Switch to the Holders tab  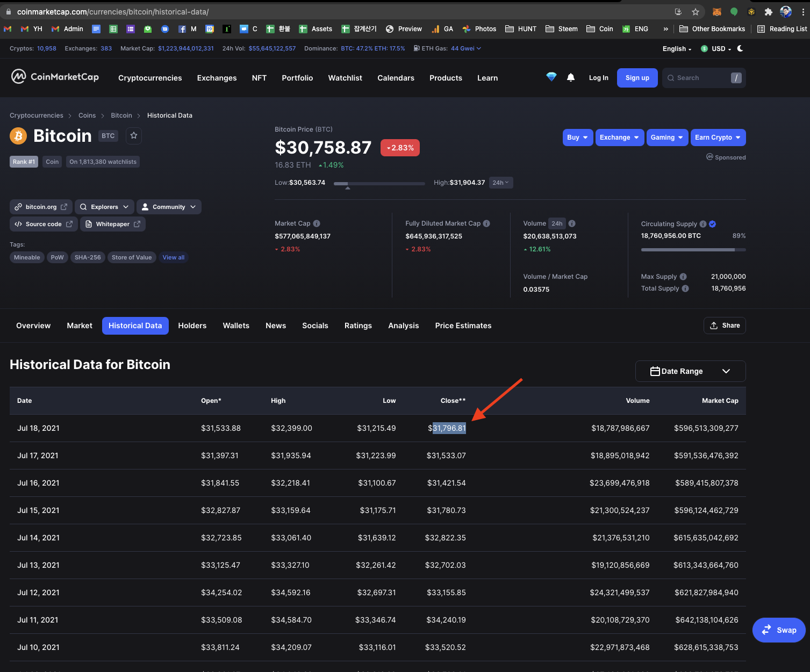pyautogui.click(x=192, y=326)
